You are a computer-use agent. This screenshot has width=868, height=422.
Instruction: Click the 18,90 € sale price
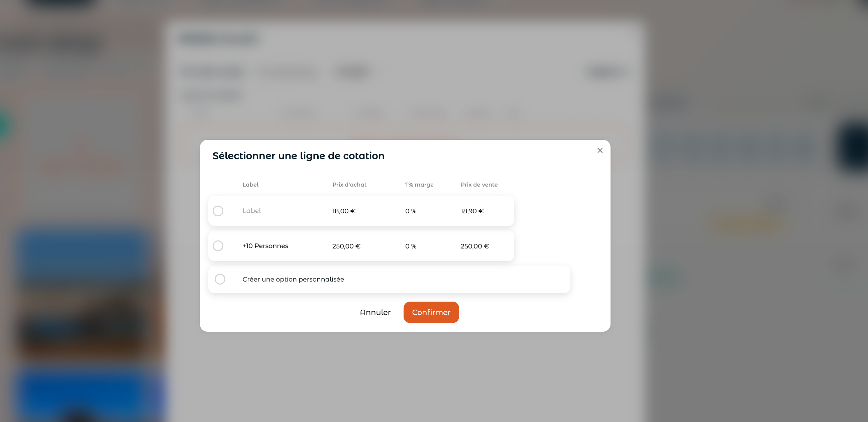(x=472, y=211)
